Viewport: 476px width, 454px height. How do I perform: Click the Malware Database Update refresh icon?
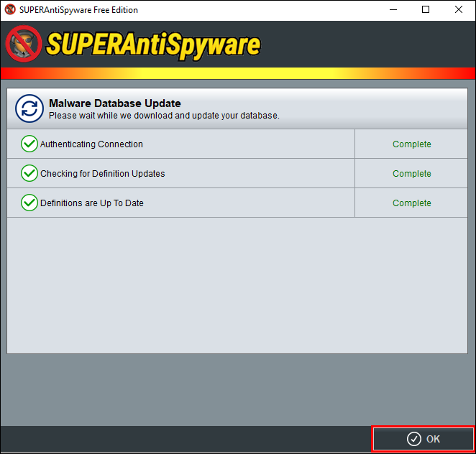pyautogui.click(x=29, y=108)
